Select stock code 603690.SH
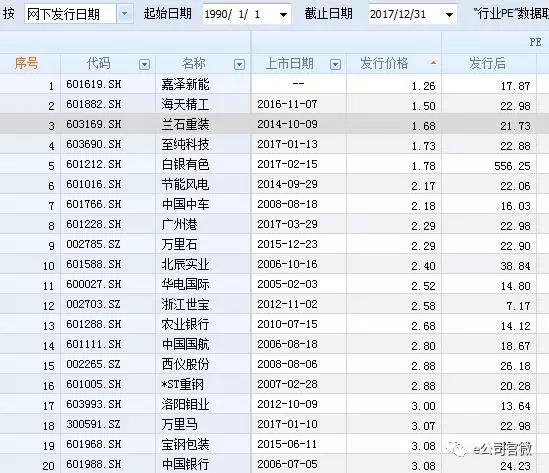This screenshot has height=473, width=549. pos(94,144)
